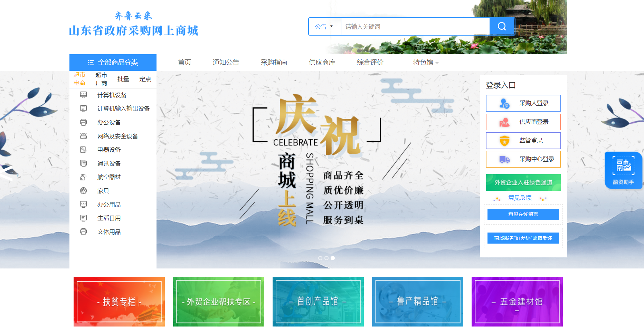Click the 供应商登录 button
The width and height of the screenshot is (644, 331).
523,122
